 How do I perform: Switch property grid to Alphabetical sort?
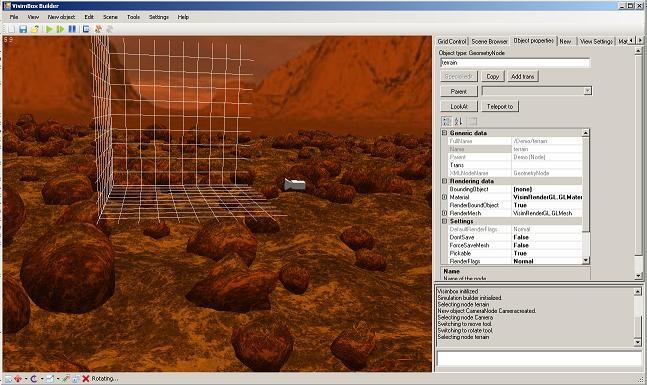click(x=458, y=121)
